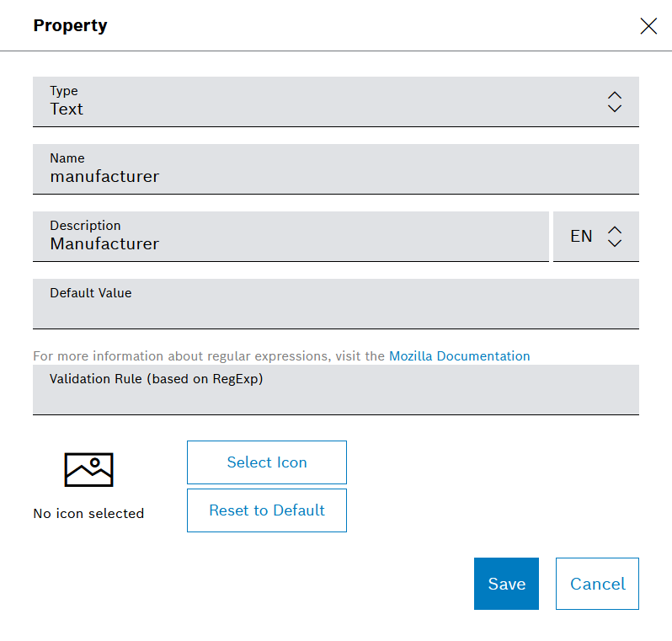Focus the Description field containing Manufacturer
This screenshot has width=672, height=641.
[291, 237]
